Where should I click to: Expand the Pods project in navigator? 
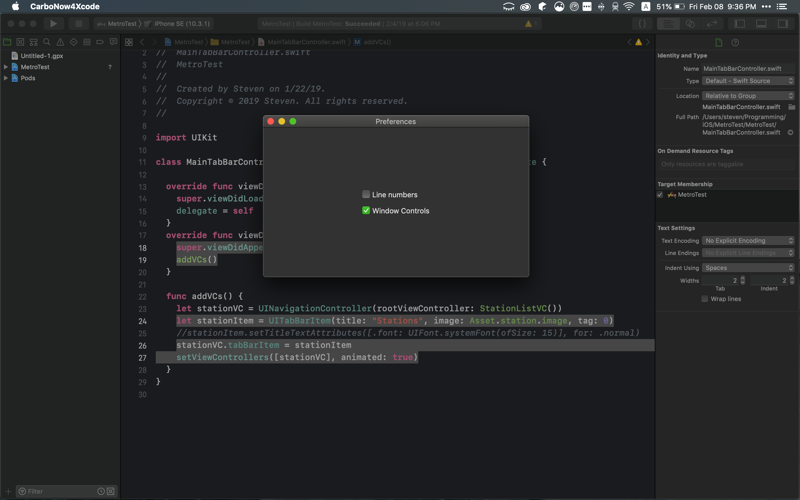[6, 78]
